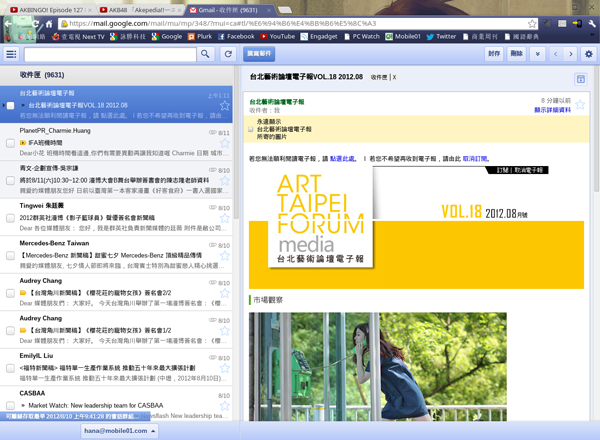Close the AKBINGO! Episode 127 tab
600x440 pixels.
tap(90, 10)
